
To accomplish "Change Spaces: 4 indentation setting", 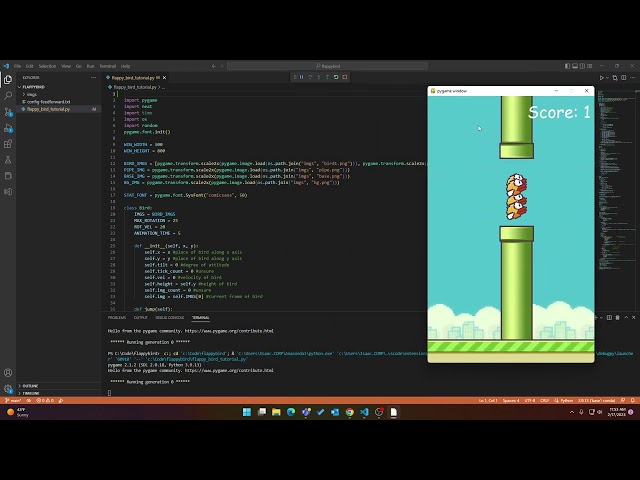I will tap(511, 400).
